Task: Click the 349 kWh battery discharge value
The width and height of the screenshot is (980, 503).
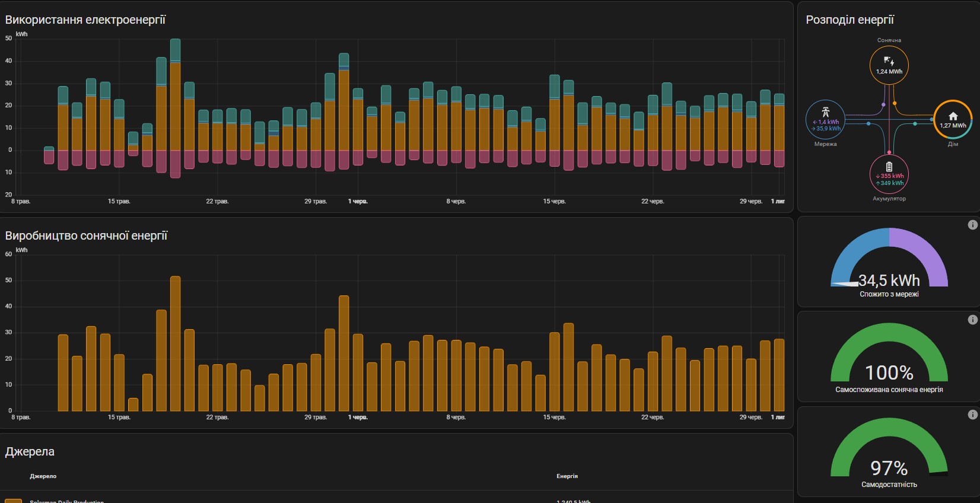Action: coord(890,183)
